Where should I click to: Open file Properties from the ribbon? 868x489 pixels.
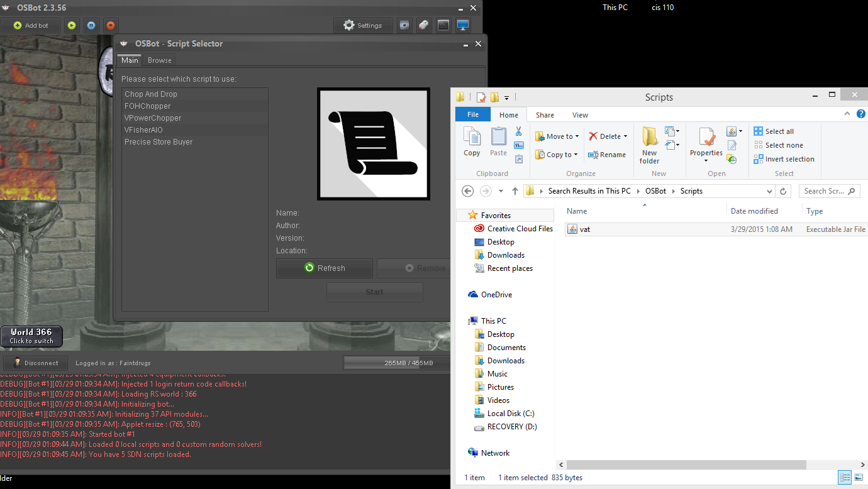(706, 145)
